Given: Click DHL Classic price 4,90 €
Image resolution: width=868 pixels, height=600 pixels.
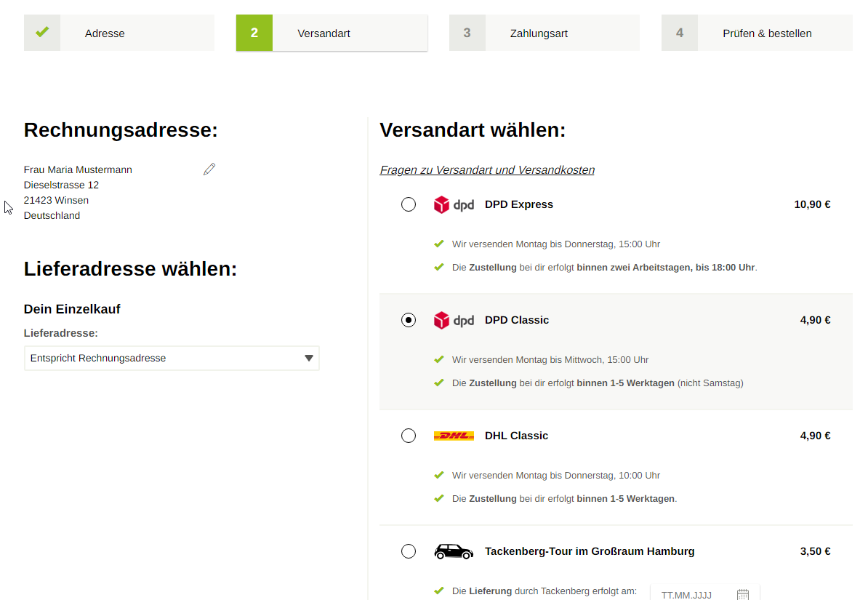Looking at the screenshot, I should pyautogui.click(x=815, y=436).
